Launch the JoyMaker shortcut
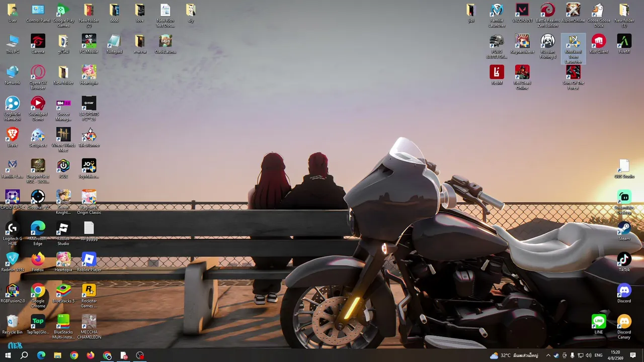This screenshot has width=644, height=362. coord(89,168)
